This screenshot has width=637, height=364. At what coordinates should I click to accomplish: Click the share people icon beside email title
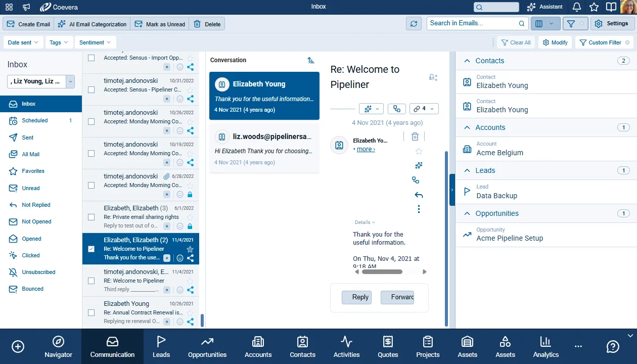[x=433, y=77]
